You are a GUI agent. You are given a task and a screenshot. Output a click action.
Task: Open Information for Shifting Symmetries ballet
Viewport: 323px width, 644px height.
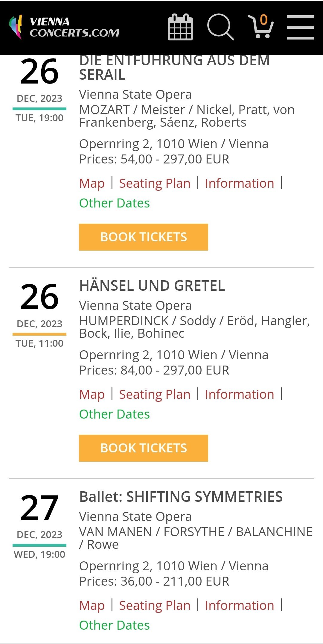point(240,605)
